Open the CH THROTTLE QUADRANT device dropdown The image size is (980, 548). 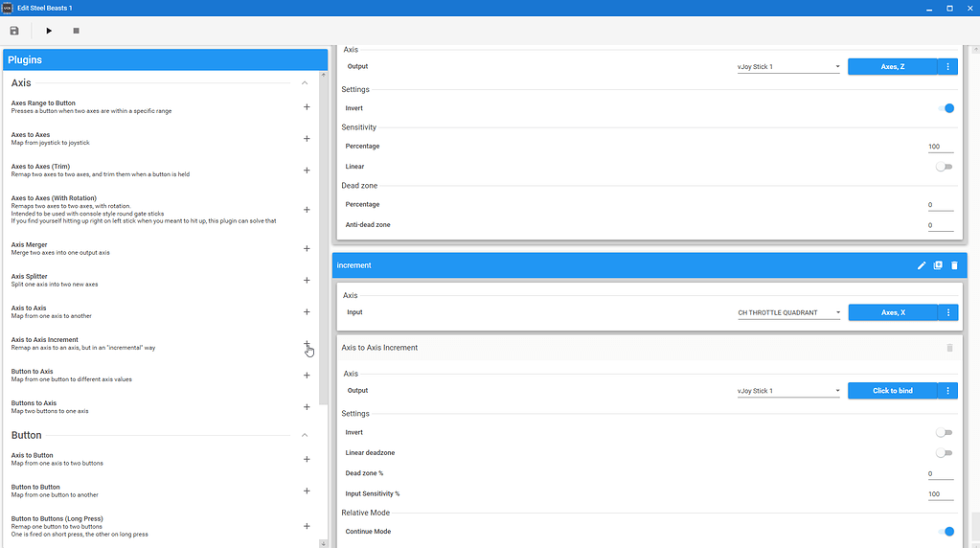point(788,312)
